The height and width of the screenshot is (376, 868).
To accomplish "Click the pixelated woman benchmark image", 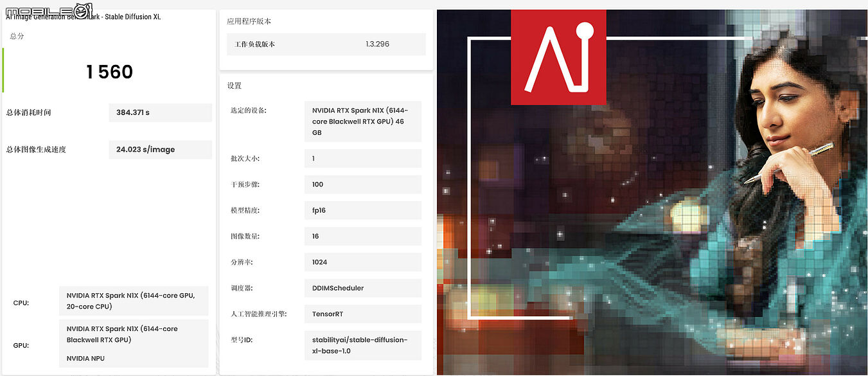I will pyautogui.click(x=652, y=192).
